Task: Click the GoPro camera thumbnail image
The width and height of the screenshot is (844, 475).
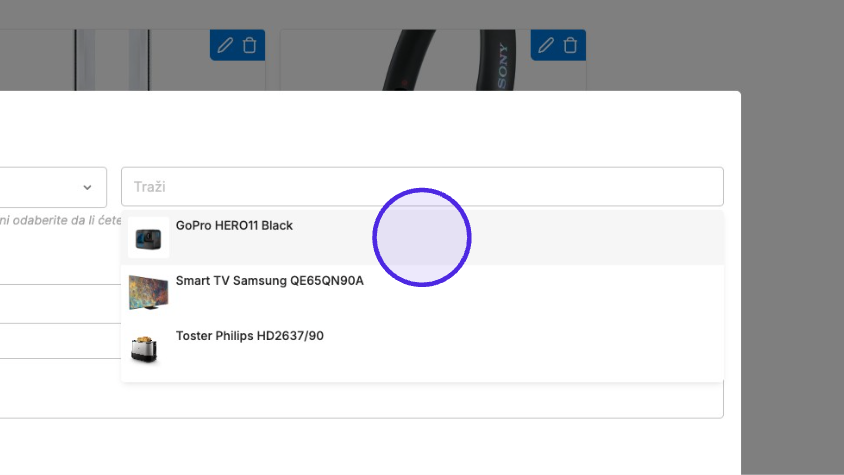Action: click(x=148, y=239)
